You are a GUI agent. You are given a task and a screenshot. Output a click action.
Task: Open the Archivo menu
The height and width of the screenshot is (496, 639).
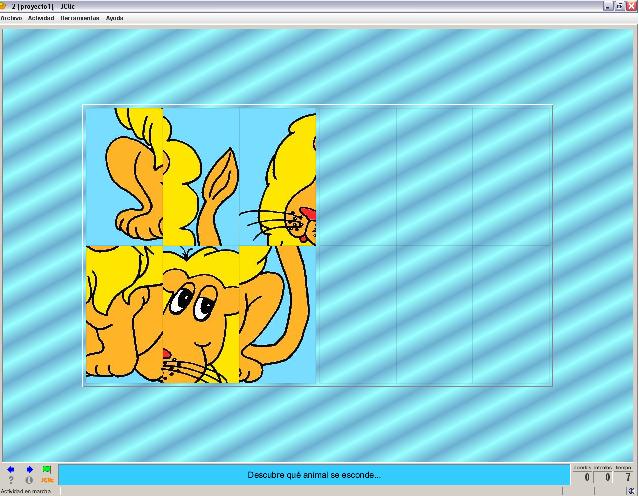point(11,18)
